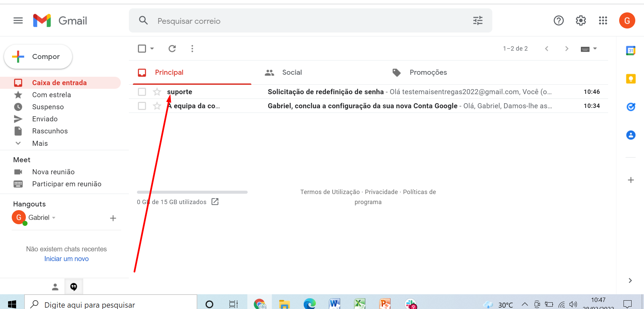Open the Help question mark icon
The width and height of the screenshot is (644, 309).
click(559, 21)
